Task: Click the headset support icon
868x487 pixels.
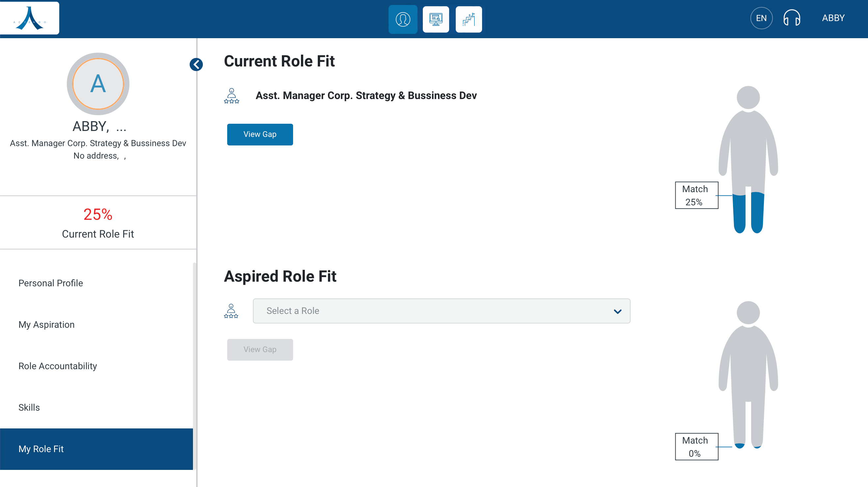Action: (x=792, y=18)
